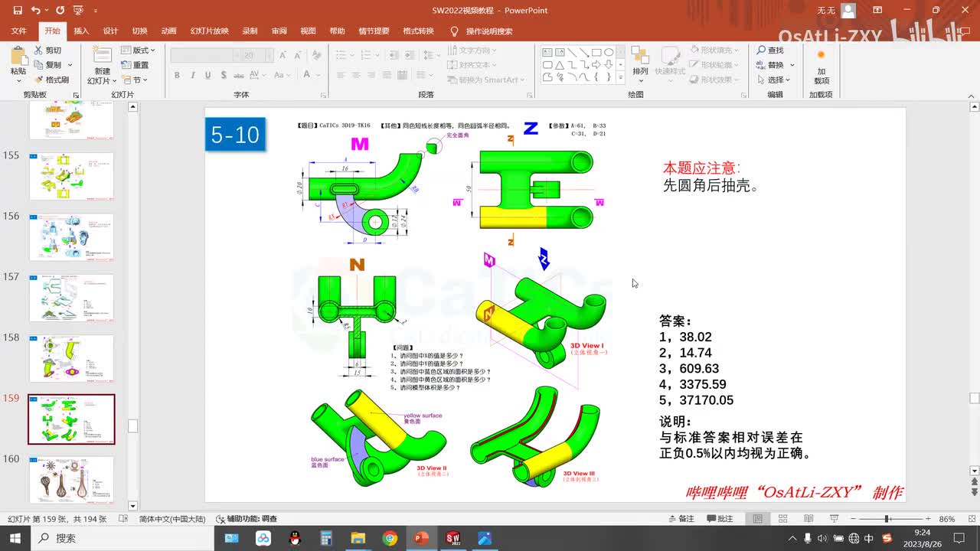Click the Redo icon in quick access toolbar
Screen dimensions: 980x551
59,11
